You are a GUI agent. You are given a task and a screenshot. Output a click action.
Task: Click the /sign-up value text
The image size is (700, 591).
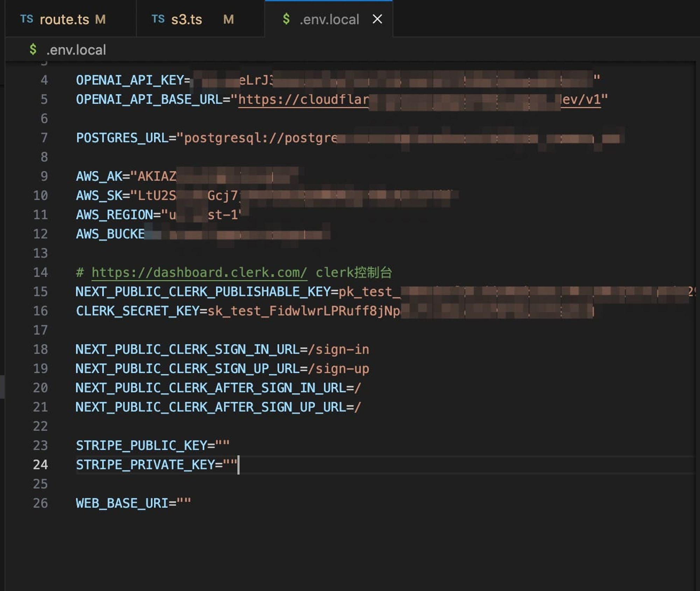[338, 368]
